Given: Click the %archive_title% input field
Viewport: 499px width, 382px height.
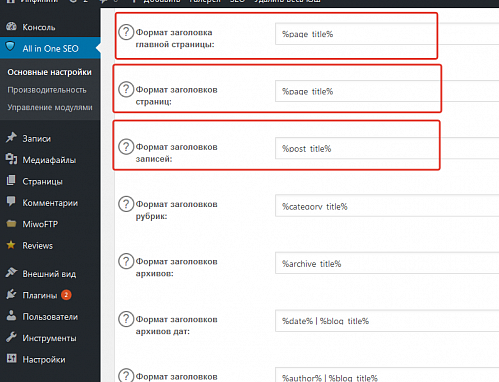Looking at the screenshot, I should pyautogui.click(x=387, y=263).
